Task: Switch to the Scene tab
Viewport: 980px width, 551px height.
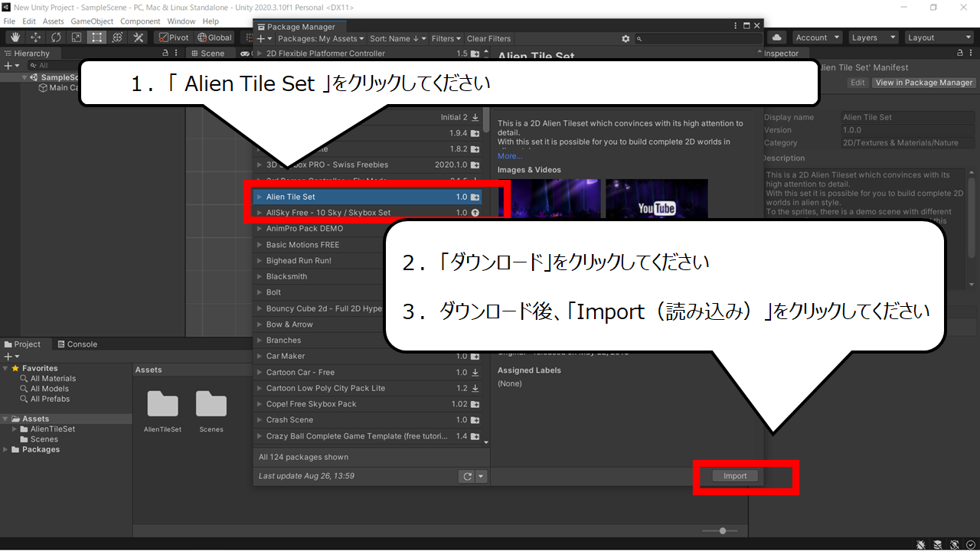Action: point(207,54)
